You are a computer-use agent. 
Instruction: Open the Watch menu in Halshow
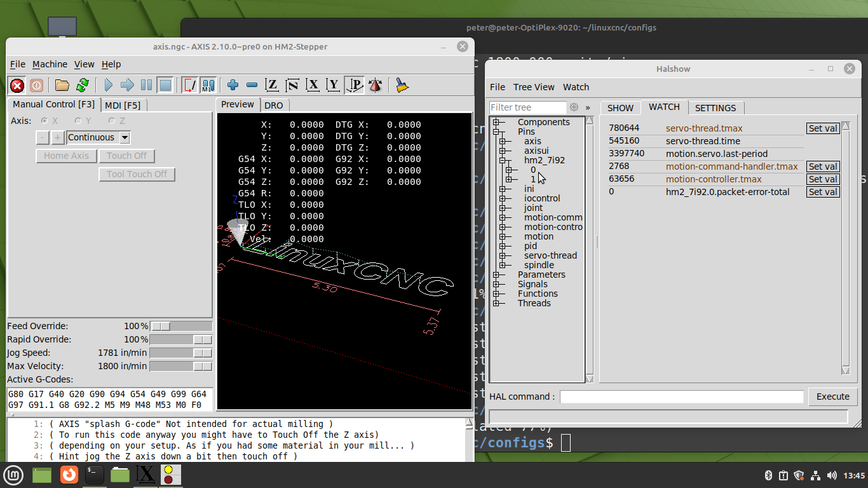click(x=576, y=87)
